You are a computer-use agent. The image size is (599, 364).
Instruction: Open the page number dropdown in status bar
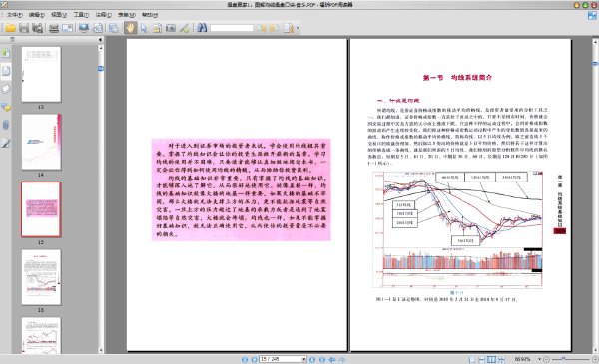coord(304,359)
